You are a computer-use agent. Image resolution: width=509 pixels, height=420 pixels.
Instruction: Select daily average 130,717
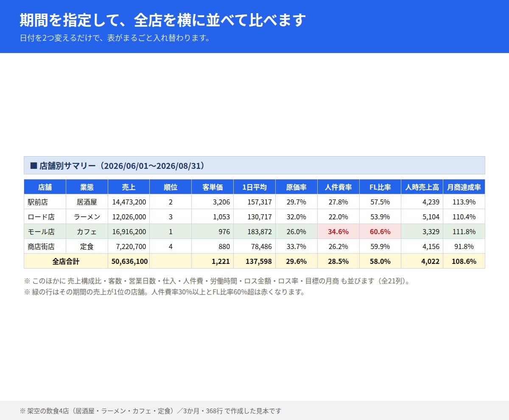coord(255,217)
